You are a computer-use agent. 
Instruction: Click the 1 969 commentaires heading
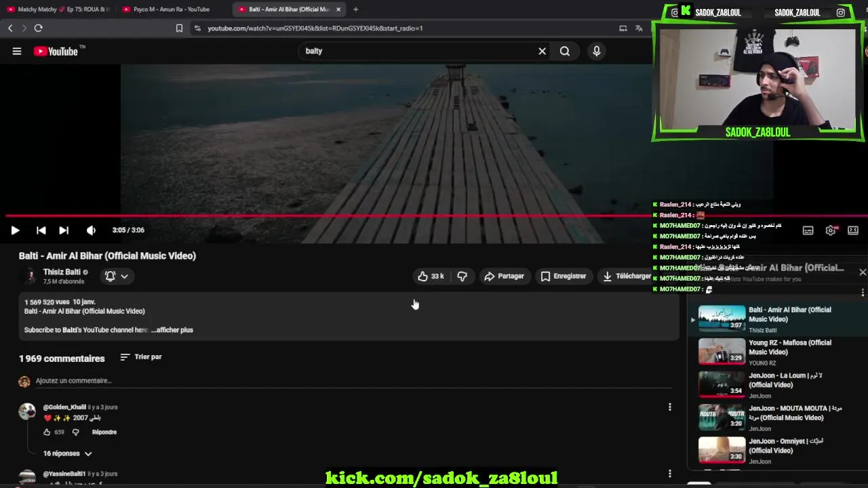[62, 359]
